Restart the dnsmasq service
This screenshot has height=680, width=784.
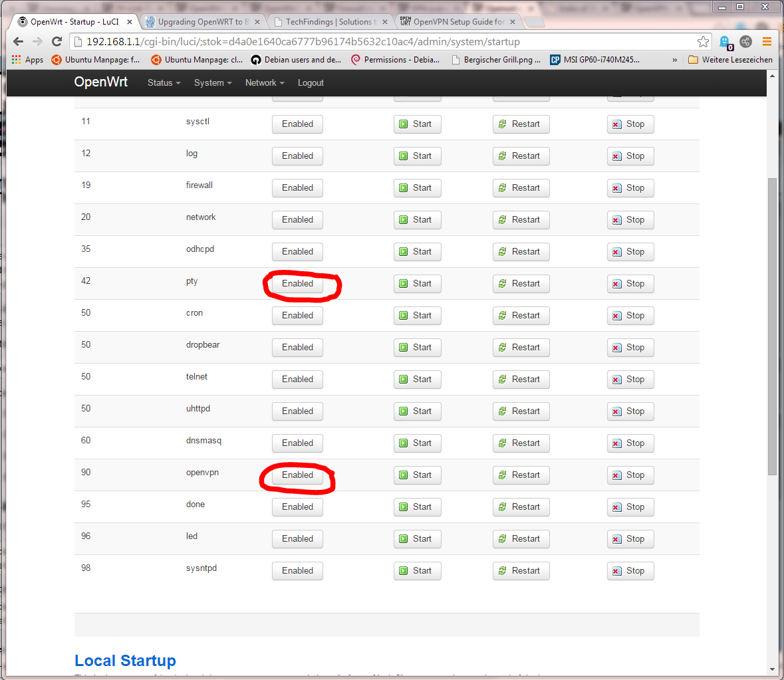pos(521,443)
